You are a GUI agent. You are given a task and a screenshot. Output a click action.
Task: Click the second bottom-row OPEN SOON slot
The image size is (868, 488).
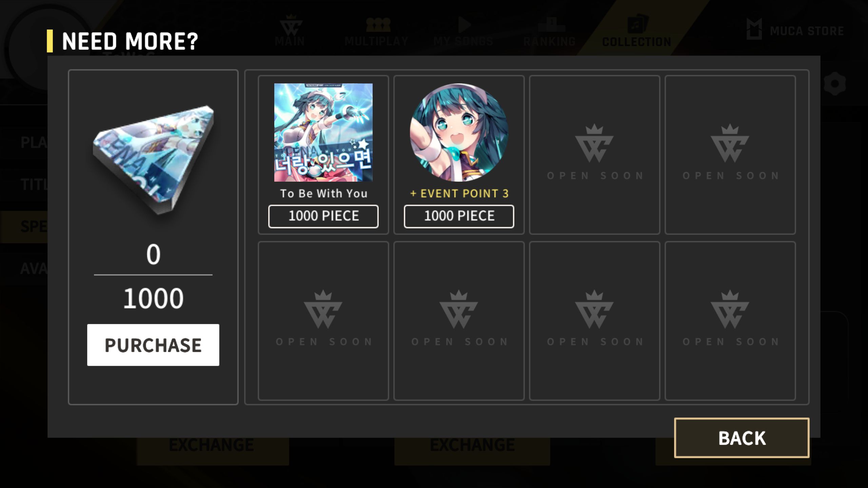[x=459, y=321]
